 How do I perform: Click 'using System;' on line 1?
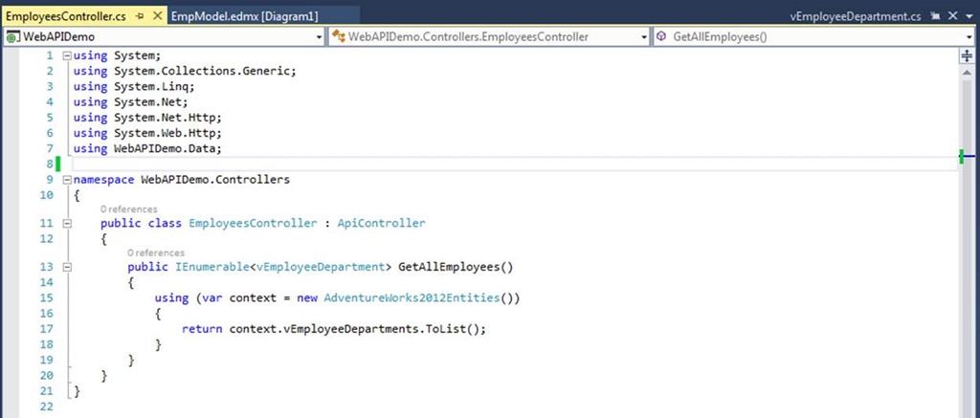117,55
